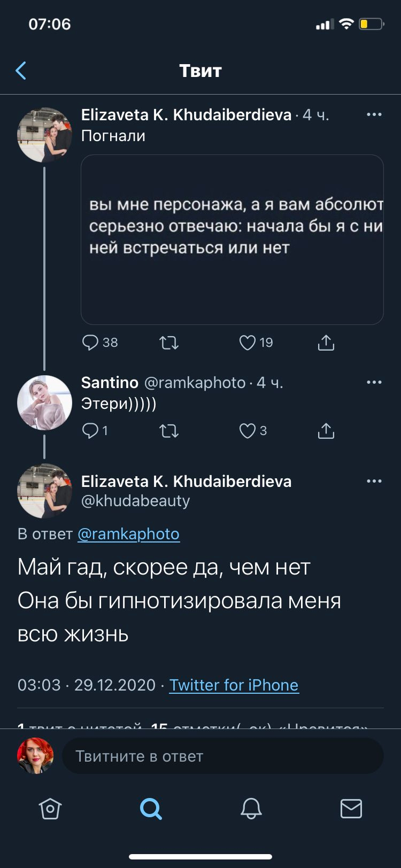
Task: Open the quoted image in the first tweet
Action: click(232, 239)
